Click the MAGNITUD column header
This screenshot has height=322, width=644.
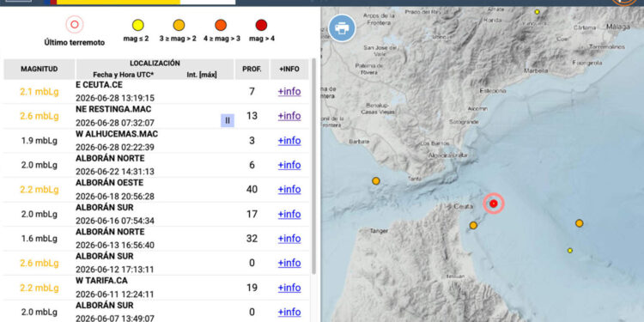point(39,69)
